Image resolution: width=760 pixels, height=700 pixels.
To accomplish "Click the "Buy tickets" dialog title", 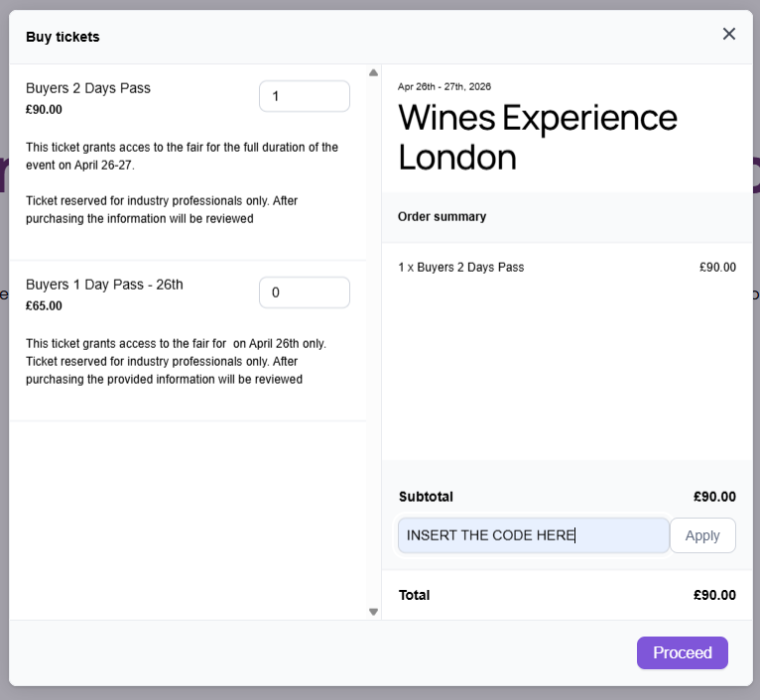I will (x=63, y=37).
